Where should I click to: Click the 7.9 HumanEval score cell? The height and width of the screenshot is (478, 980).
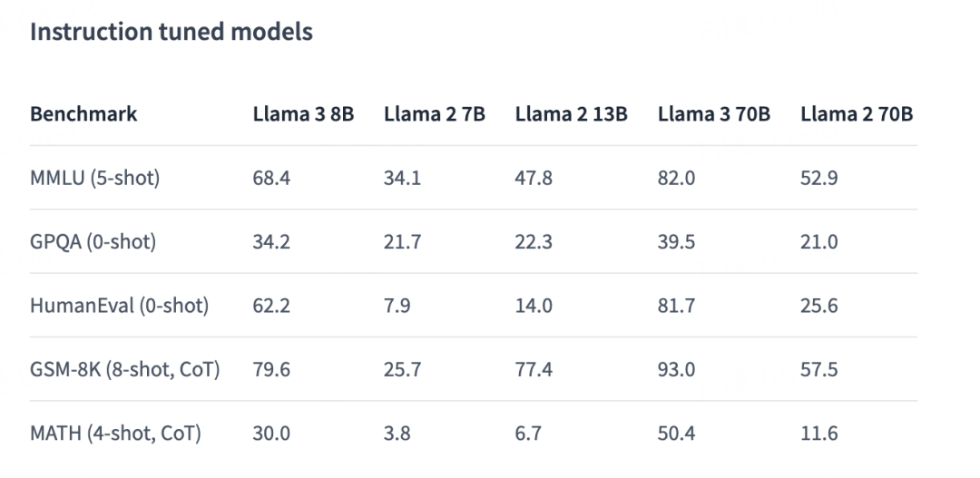tap(397, 306)
